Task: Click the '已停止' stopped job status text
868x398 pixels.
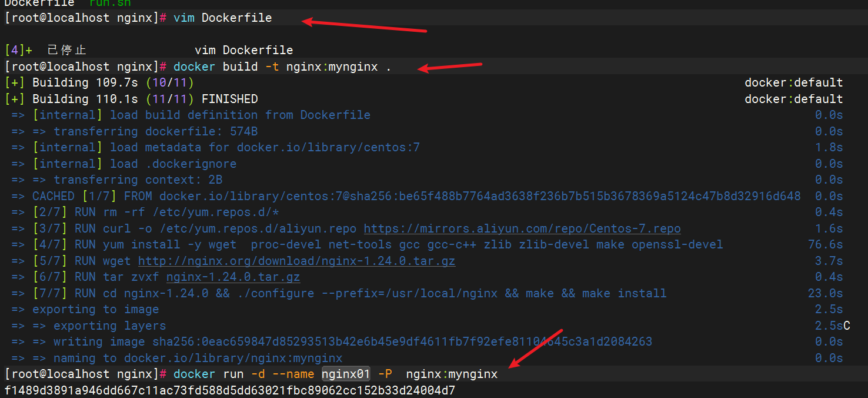Action: pos(67,50)
